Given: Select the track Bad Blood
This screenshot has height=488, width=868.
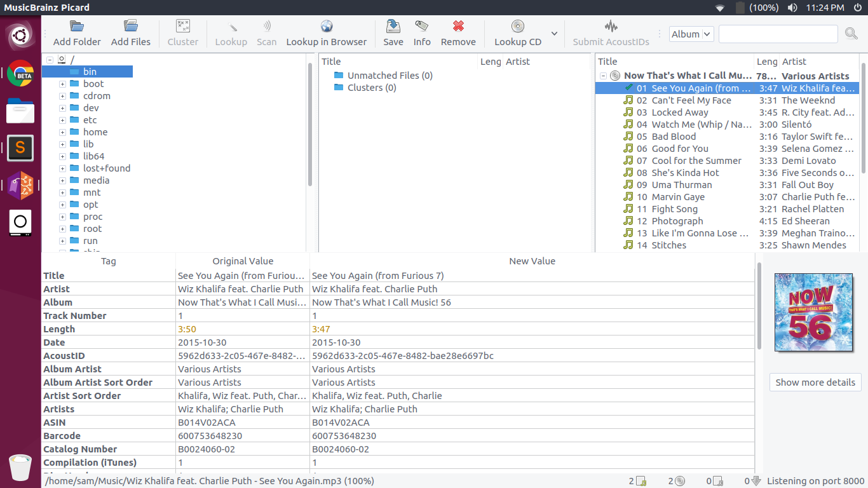Looking at the screenshot, I should pos(674,137).
